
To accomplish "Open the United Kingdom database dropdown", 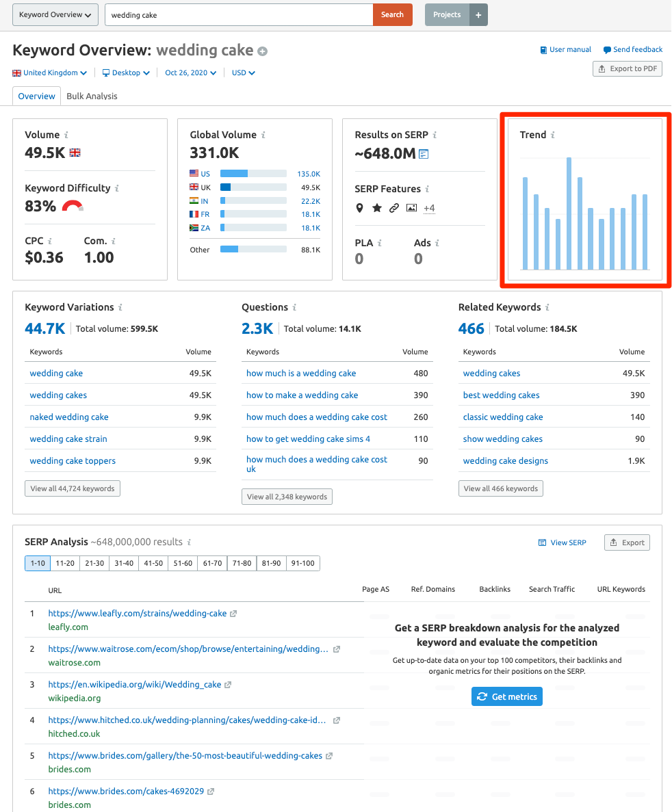I will tap(49, 73).
